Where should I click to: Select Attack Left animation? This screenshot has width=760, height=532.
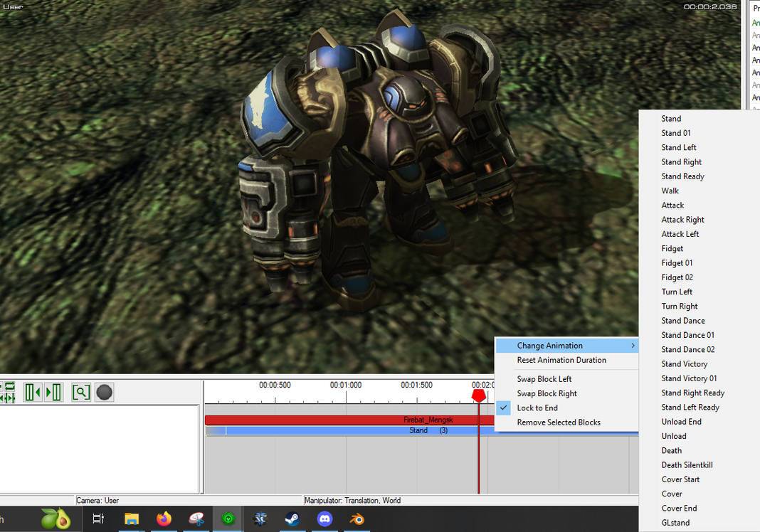tap(680, 234)
